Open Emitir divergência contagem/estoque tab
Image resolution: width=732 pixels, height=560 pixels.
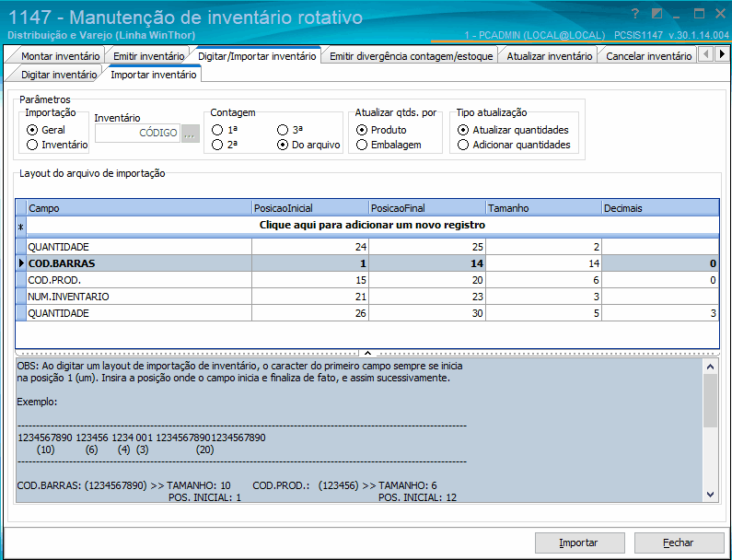412,56
